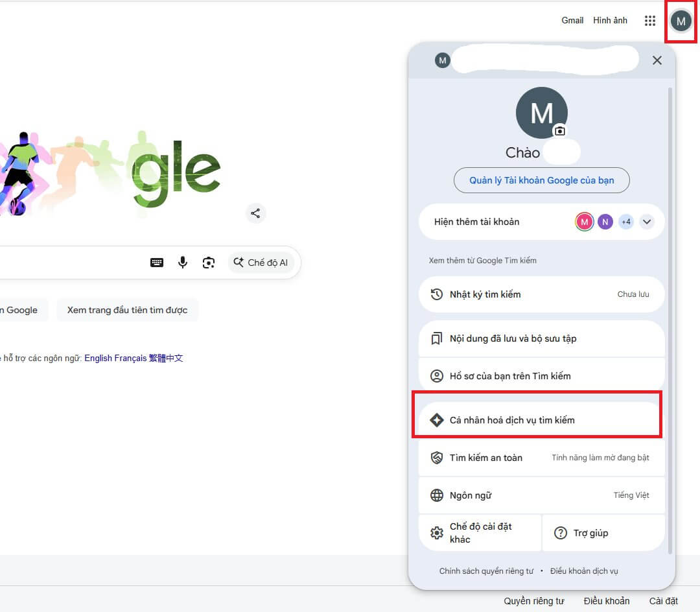
Task: Click the profile avatar M in top bar
Action: click(x=681, y=21)
